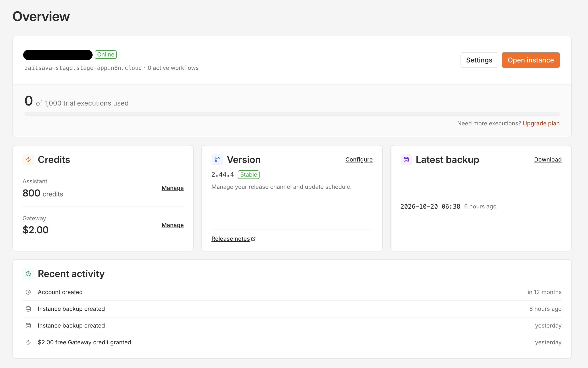588x368 pixels.
Task: Manage Assistant credits
Action: [172, 188]
